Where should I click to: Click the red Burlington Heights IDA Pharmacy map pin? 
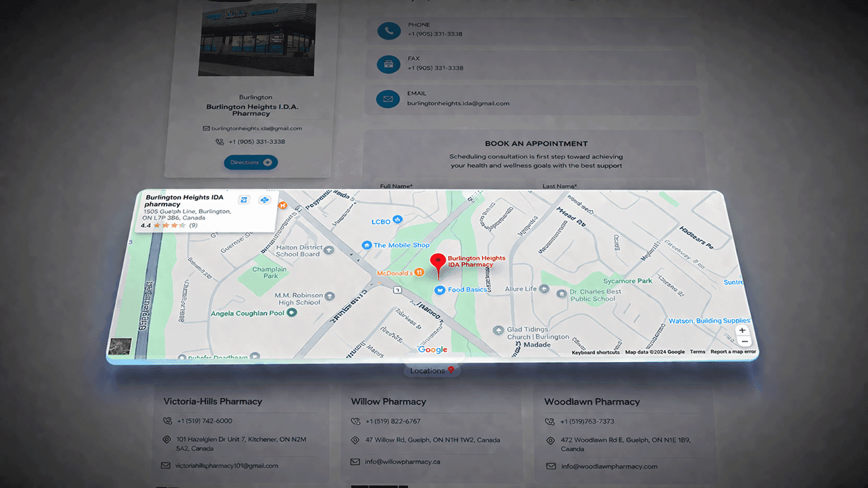click(438, 264)
